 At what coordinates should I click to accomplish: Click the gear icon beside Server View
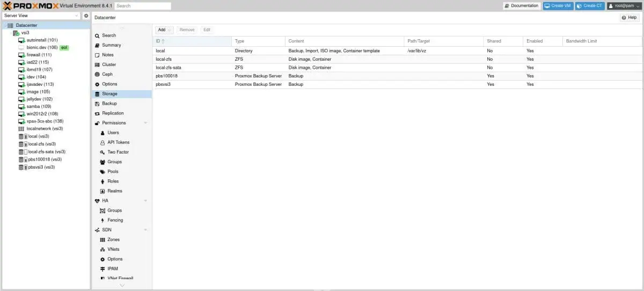[86, 16]
